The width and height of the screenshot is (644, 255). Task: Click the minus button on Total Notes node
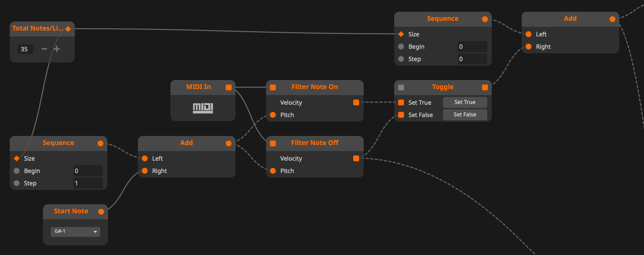pyautogui.click(x=45, y=49)
